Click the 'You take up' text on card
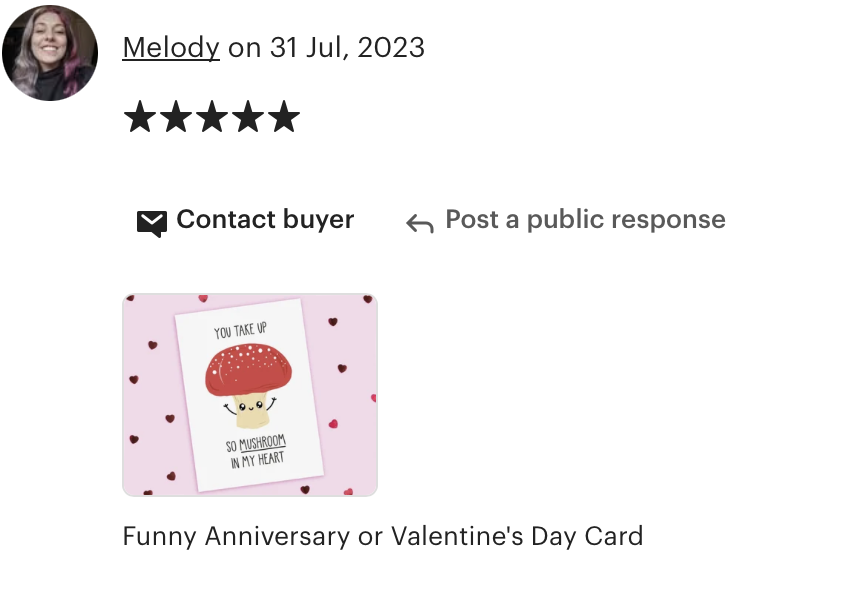 (x=240, y=331)
